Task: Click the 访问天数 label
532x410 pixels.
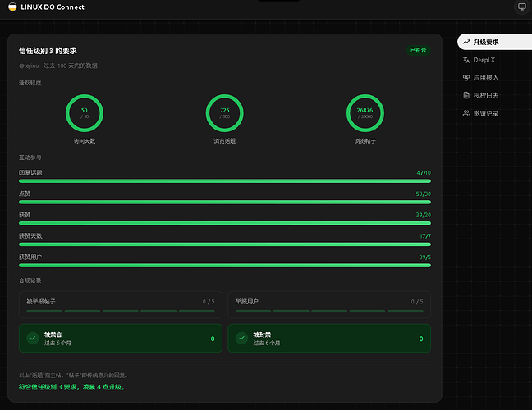Action: coord(85,140)
